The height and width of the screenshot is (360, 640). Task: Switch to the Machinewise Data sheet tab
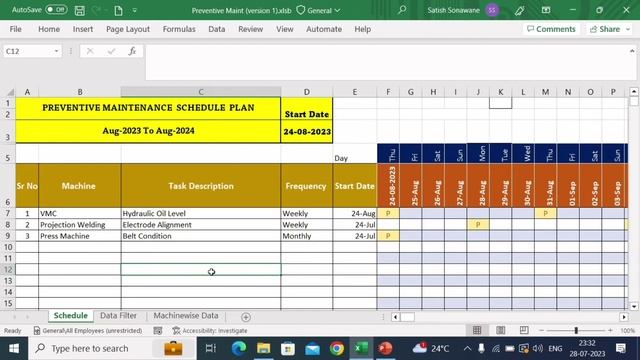186,316
